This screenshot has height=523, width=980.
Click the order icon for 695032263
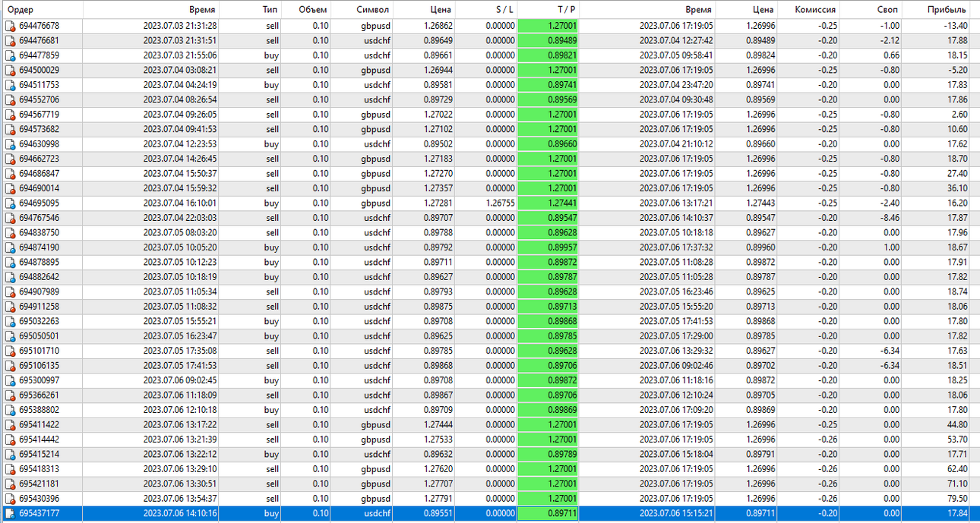click(10, 321)
